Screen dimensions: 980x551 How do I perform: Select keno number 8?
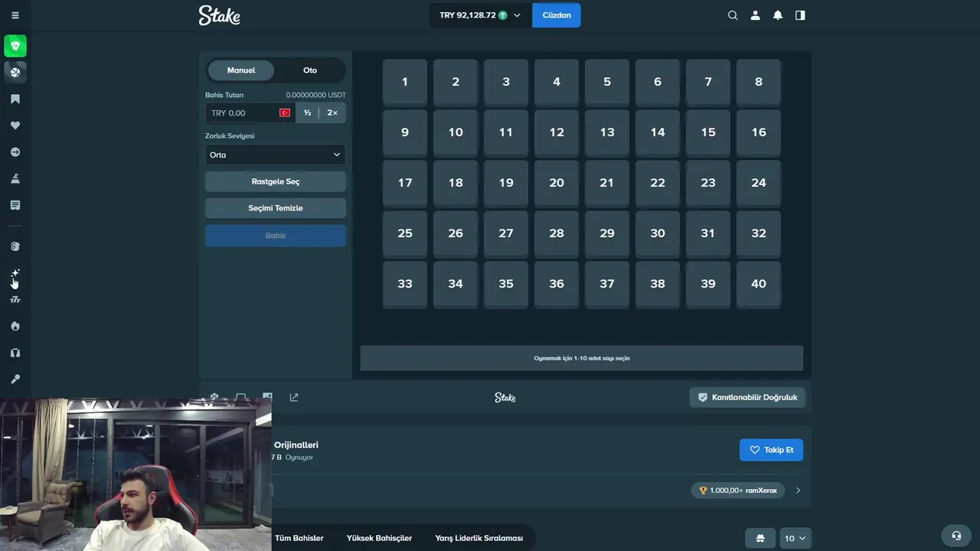tap(759, 82)
